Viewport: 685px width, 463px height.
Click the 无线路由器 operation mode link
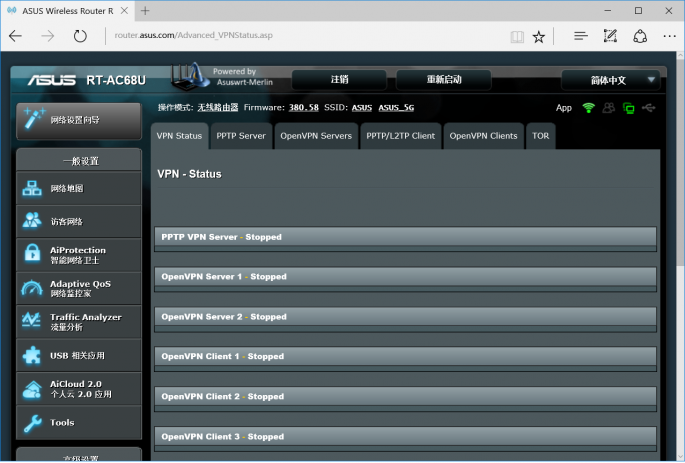pos(218,107)
